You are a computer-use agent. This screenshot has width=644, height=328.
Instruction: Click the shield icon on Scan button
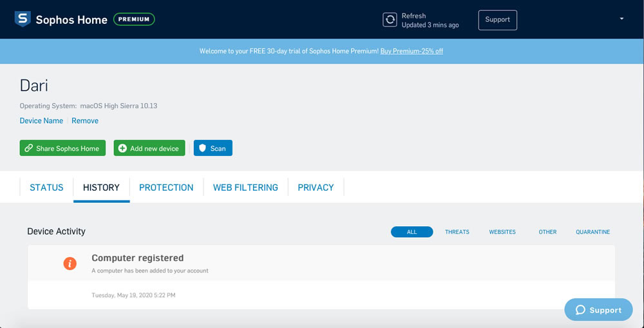pos(202,148)
